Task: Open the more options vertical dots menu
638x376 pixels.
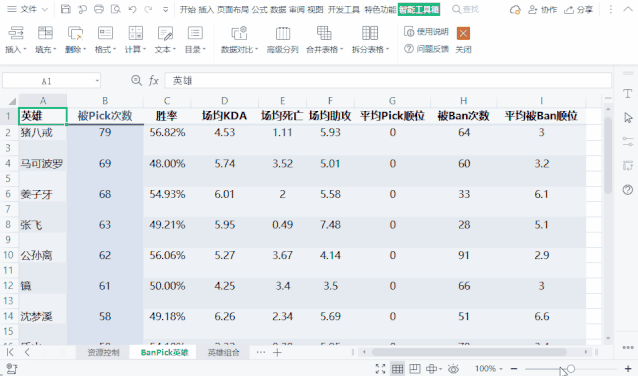Action: [610, 9]
